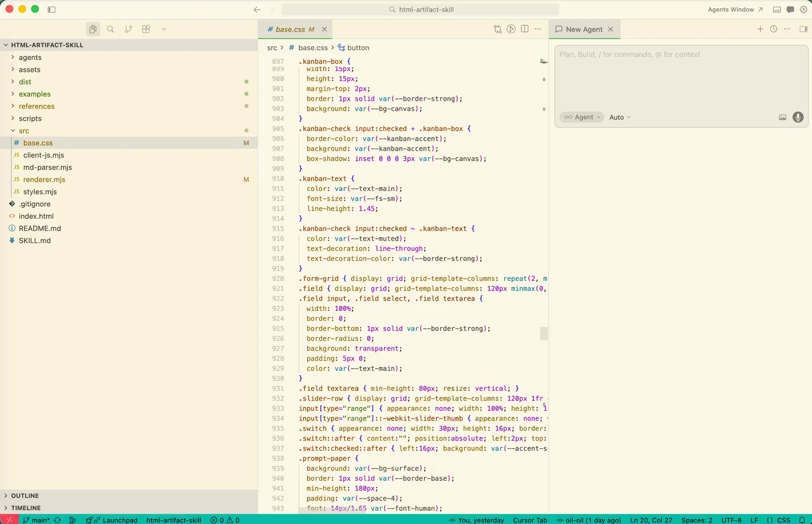
Task: Select the New Agent tab
Action: click(584, 29)
